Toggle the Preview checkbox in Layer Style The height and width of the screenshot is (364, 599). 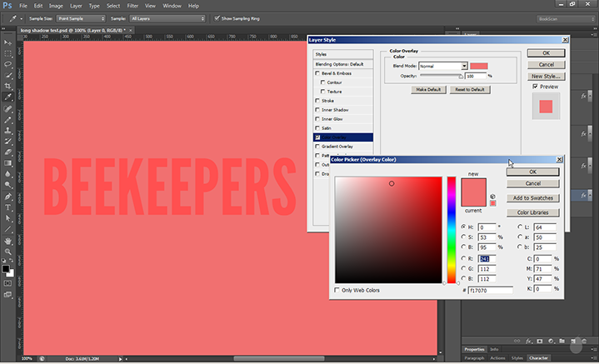pos(535,86)
